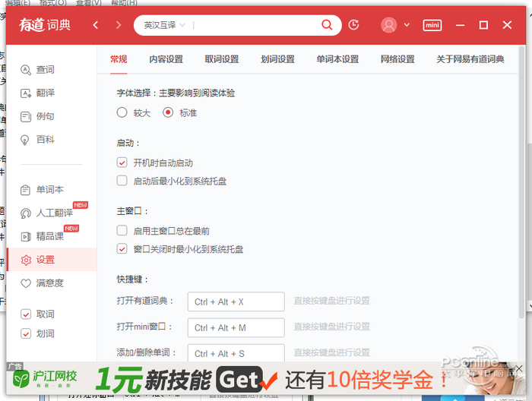
Task: Enable 启用主窗口总在最前 checkbox
Action: [x=122, y=230]
